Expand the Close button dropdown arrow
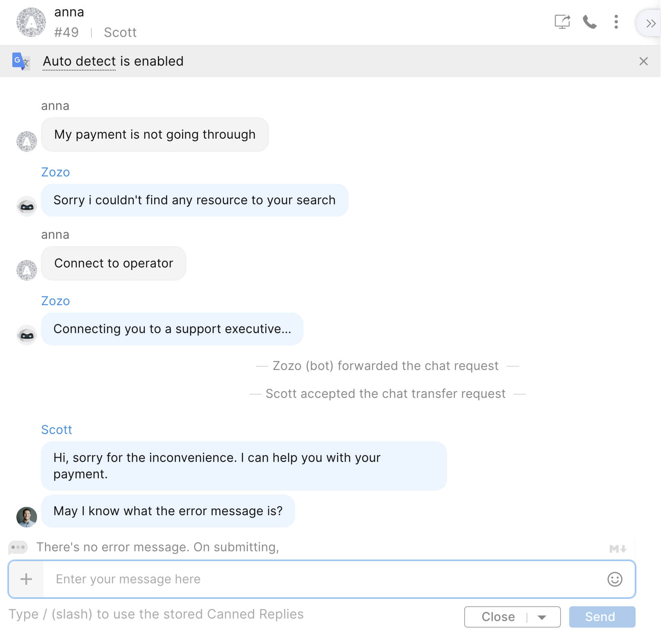Image resolution: width=661 pixels, height=644 pixels. coord(542,617)
